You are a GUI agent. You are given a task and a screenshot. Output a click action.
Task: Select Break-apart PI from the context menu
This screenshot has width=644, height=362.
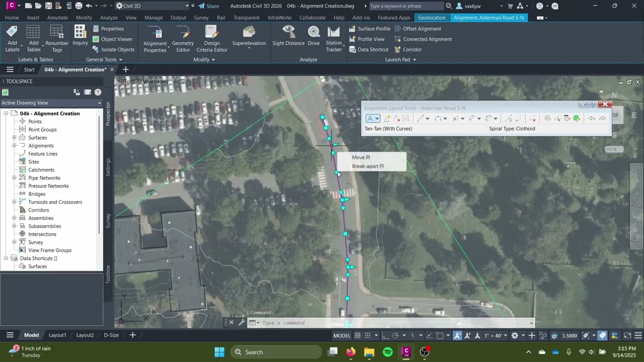(x=368, y=166)
